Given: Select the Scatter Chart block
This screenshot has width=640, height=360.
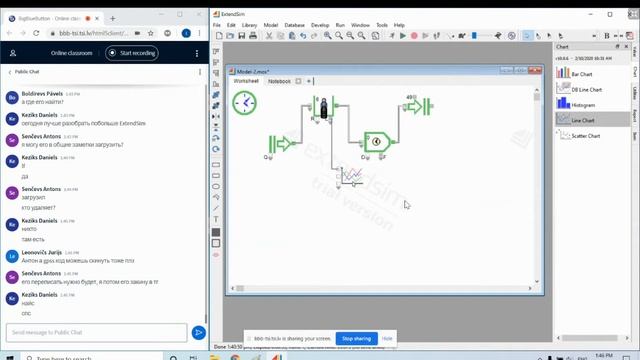Looking at the screenshot, I should [592, 136].
